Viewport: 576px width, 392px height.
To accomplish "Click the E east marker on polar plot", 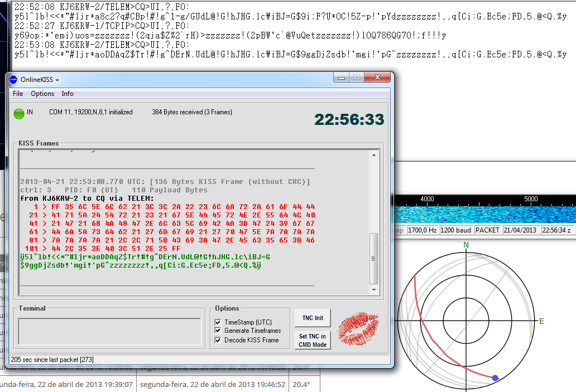I will pyautogui.click(x=541, y=321).
